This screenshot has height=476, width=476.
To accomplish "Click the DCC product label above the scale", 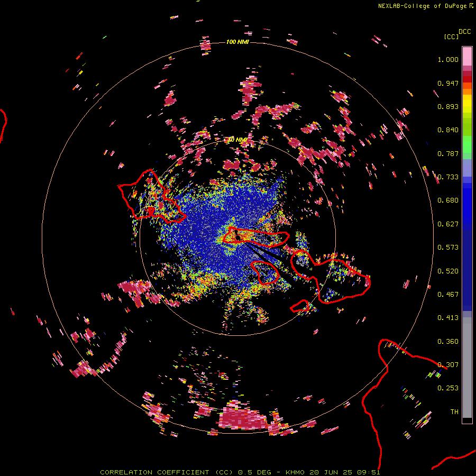I will 465,32.
